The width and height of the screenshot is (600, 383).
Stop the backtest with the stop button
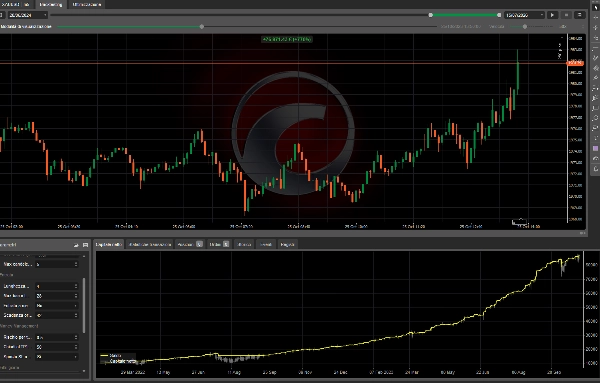(566, 15)
